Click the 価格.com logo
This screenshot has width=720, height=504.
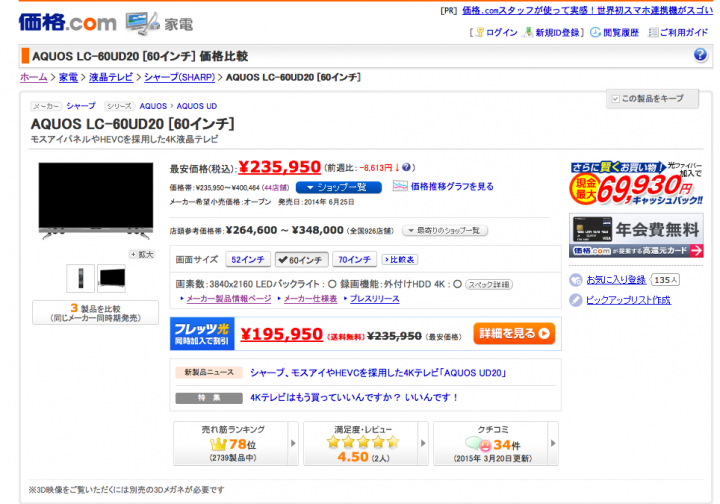(68, 22)
